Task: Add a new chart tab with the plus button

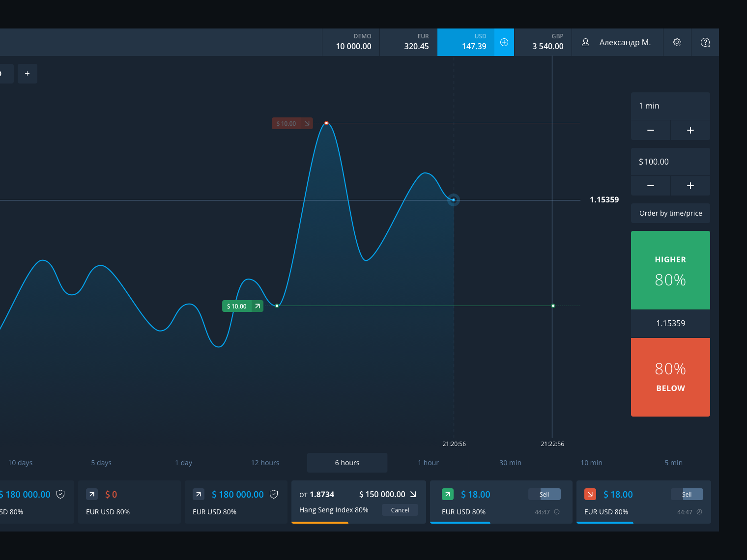Action: (x=28, y=74)
